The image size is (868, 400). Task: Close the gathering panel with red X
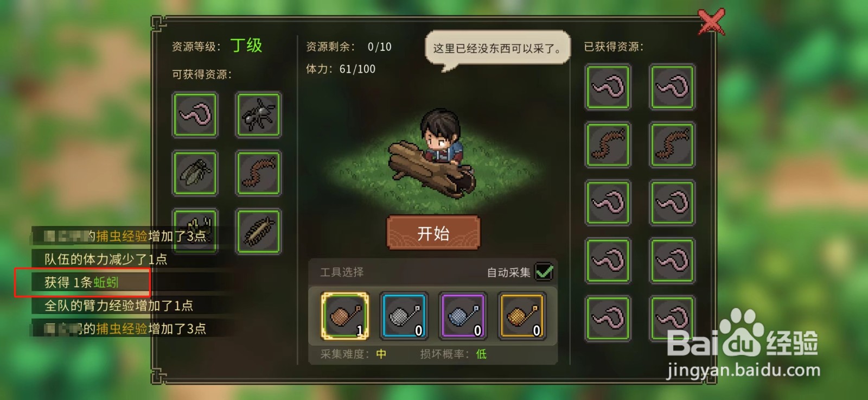711,22
